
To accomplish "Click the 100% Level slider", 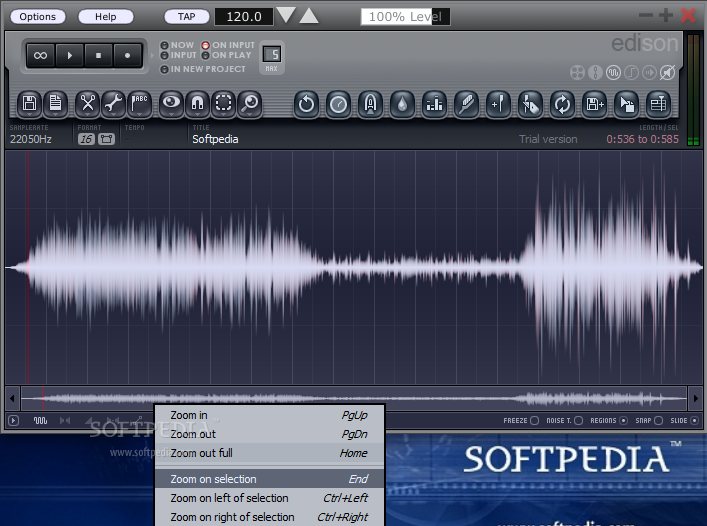I will coord(405,17).
